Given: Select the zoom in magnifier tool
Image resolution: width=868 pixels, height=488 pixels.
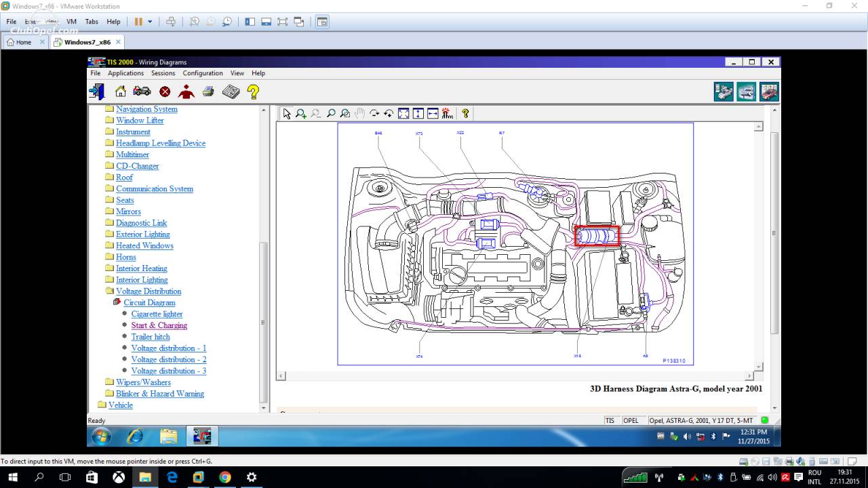Looking at the screenshot, I should click(301, 114).
